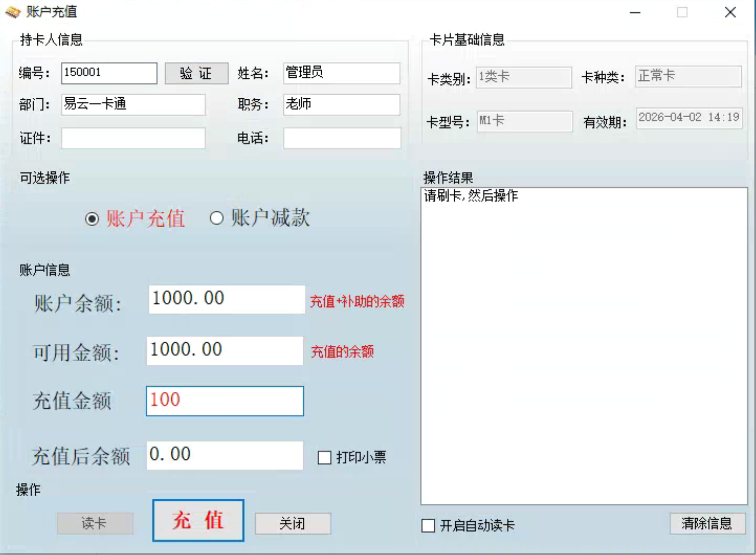Click the 卡片基础信息 group label
Screen dimensions: 756x555
(467, 40)
